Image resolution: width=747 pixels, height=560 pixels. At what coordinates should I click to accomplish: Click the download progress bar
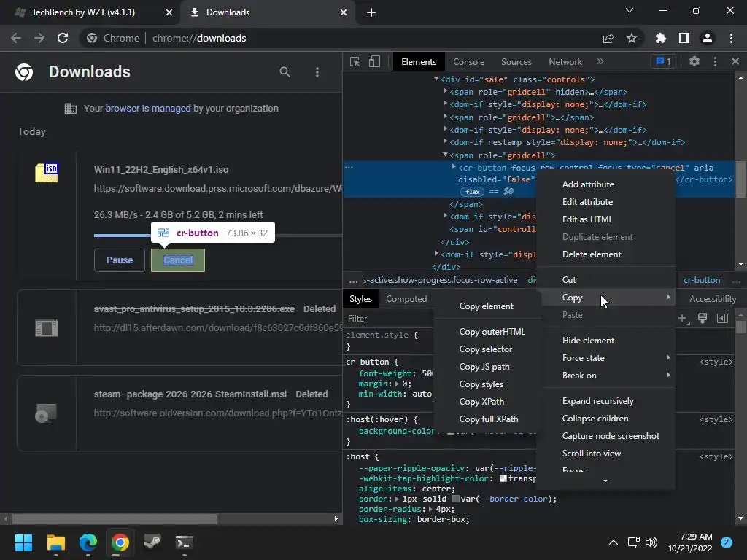217,236
